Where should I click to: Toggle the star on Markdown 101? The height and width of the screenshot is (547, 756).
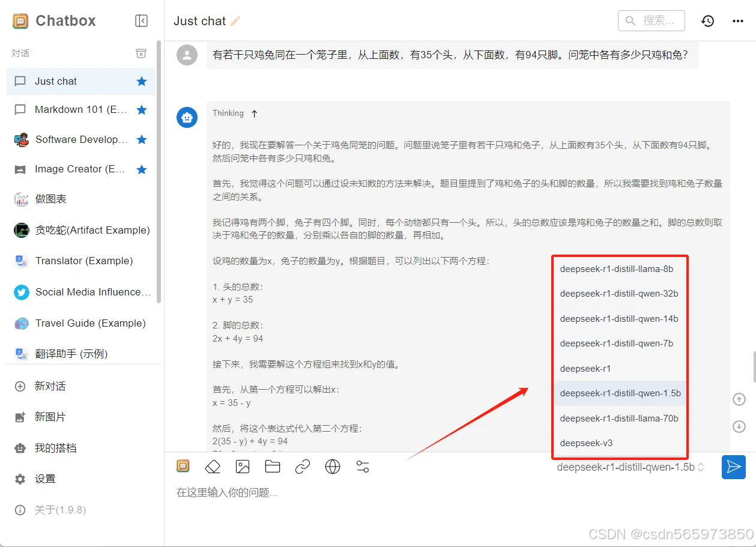[x=142, y=110]
